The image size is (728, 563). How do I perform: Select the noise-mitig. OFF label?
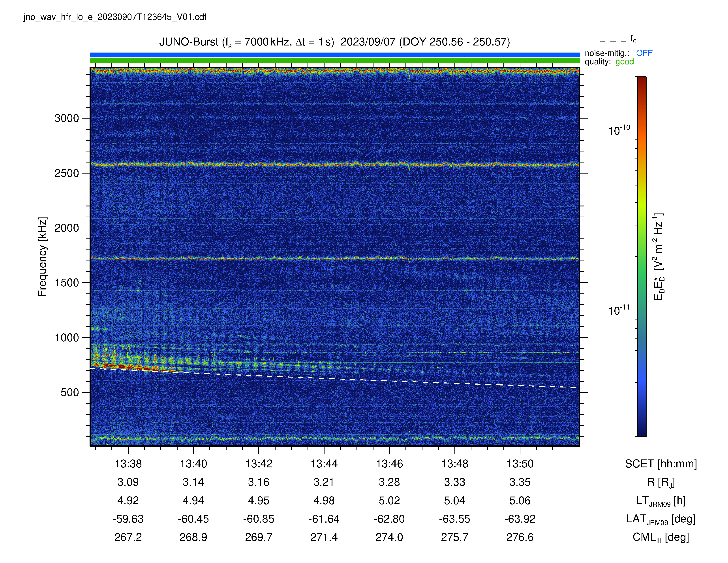coord(618,53)
